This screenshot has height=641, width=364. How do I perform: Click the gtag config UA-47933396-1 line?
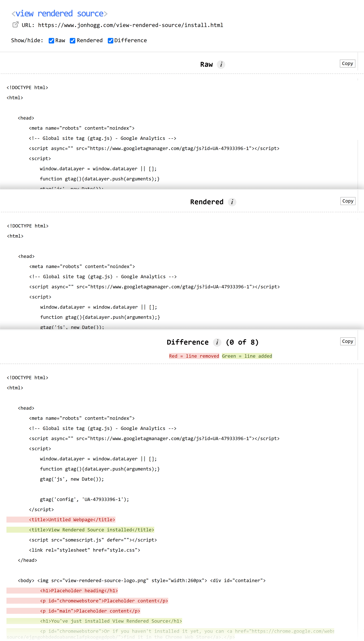(x=84, y=499)
